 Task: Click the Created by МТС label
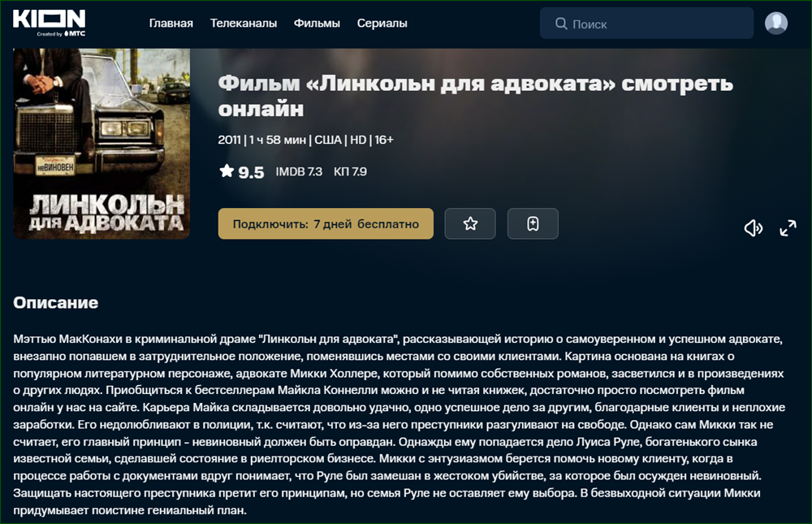(61, 33)
